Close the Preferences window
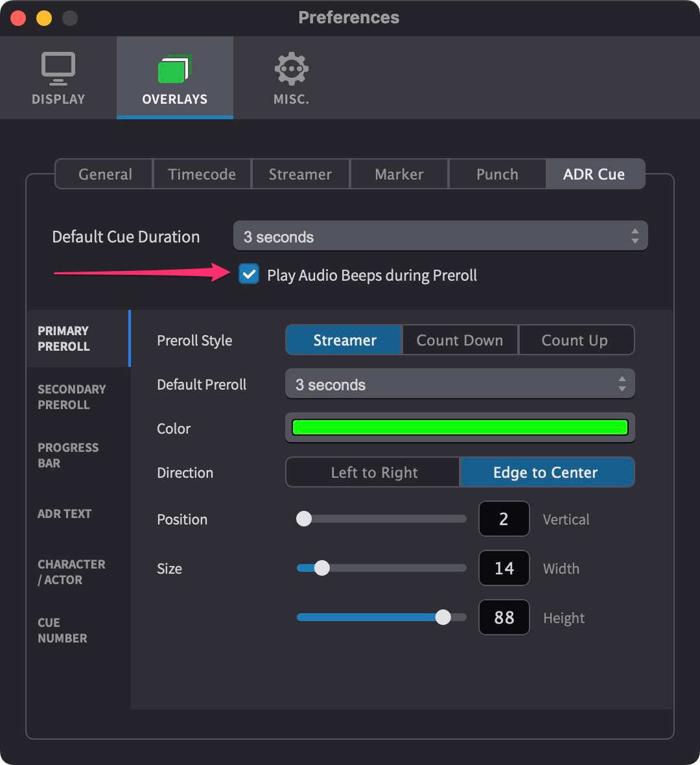The width and height of the screenshot is (700, 765). point(19,18)
